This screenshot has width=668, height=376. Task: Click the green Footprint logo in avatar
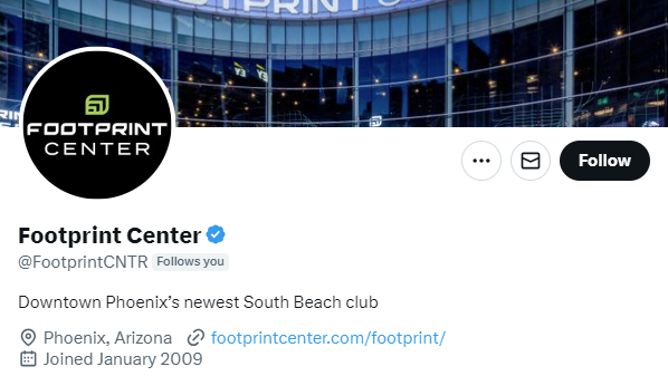tap(97, 105)
